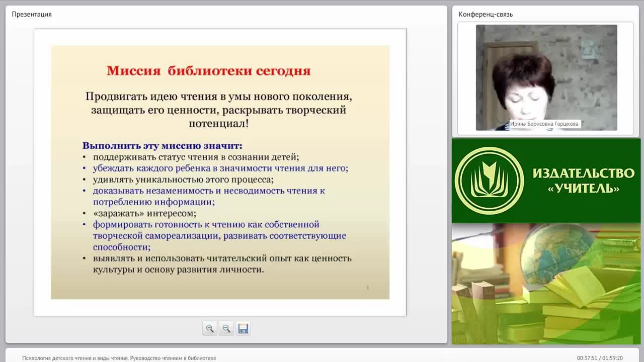Image resolution: width=644 pixels, height=362 pixels.
Task: Select the Презентация panel title
Action: pos(32,14)
